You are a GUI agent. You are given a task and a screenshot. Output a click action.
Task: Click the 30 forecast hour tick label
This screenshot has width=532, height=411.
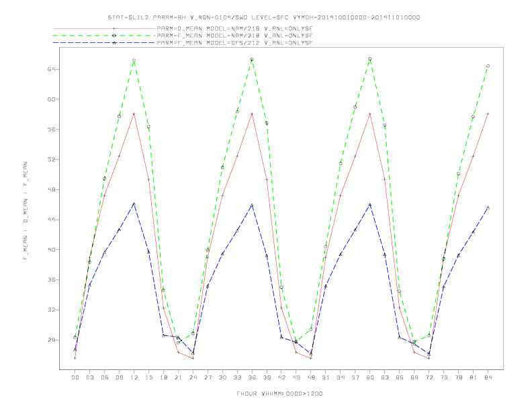pyautogui.click(x=222, y=377)
